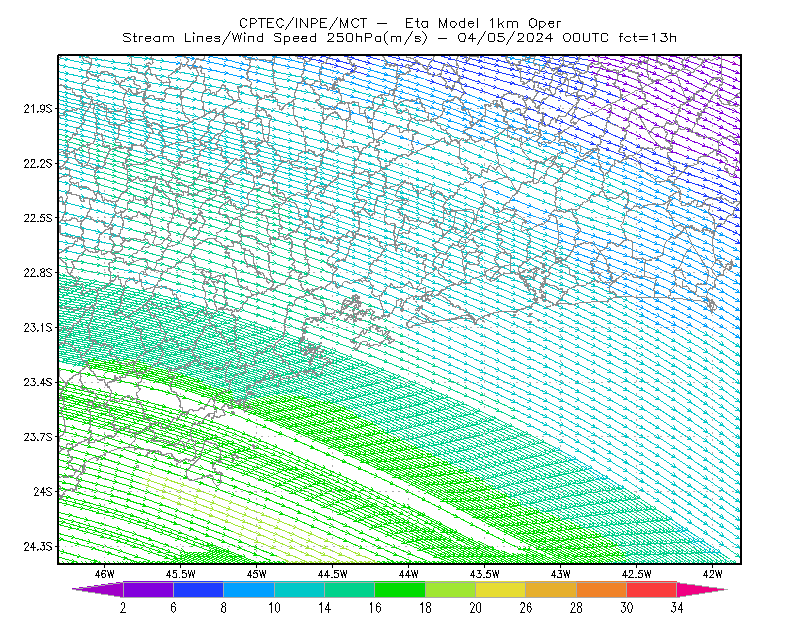
Task: Click the magenta right arrow end of colorbar
Action: click(x=700, y=589)
